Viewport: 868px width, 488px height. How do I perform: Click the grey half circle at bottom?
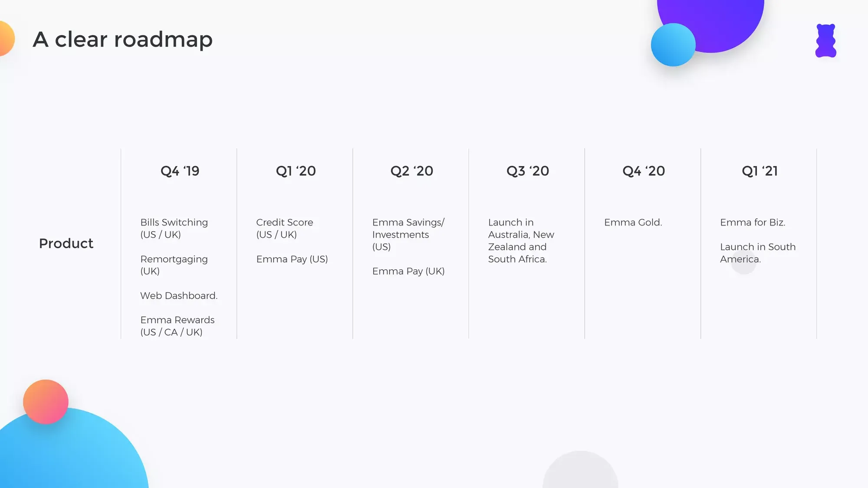pyautogui.click(x=580, y=470)
